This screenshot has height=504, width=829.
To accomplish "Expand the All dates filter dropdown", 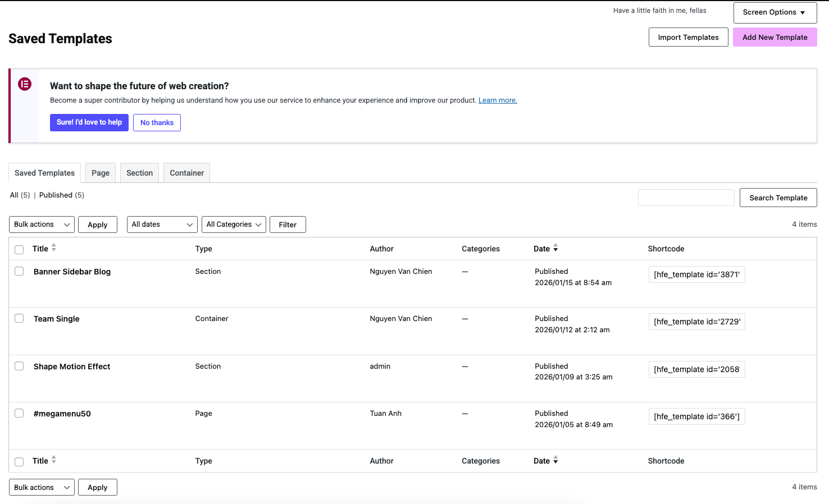I will [x=162, y=224].
